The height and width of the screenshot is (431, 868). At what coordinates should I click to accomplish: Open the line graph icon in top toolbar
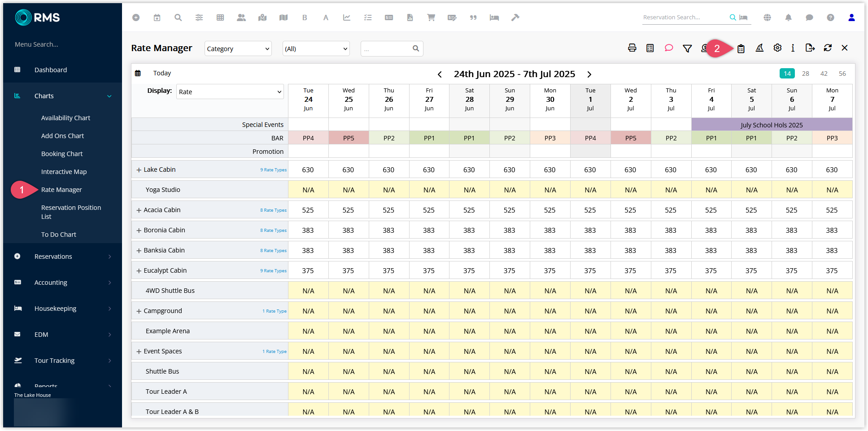pyautogui.click(x=347, y=17)
